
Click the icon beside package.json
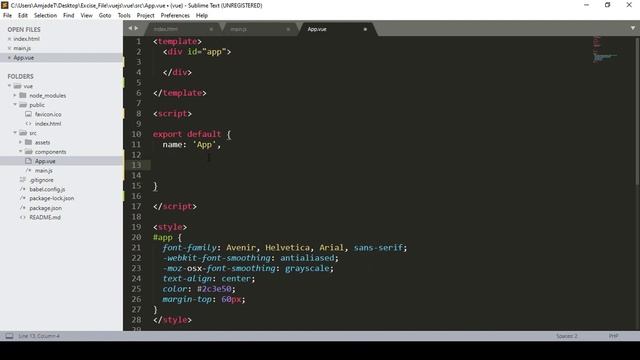coord(23,208)
